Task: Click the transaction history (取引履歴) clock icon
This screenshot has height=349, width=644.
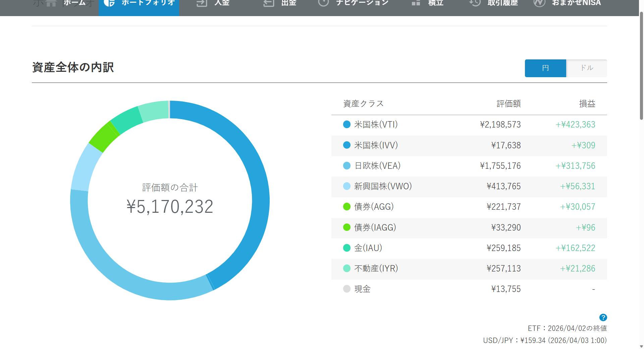Action: click(x=475, y=3)
